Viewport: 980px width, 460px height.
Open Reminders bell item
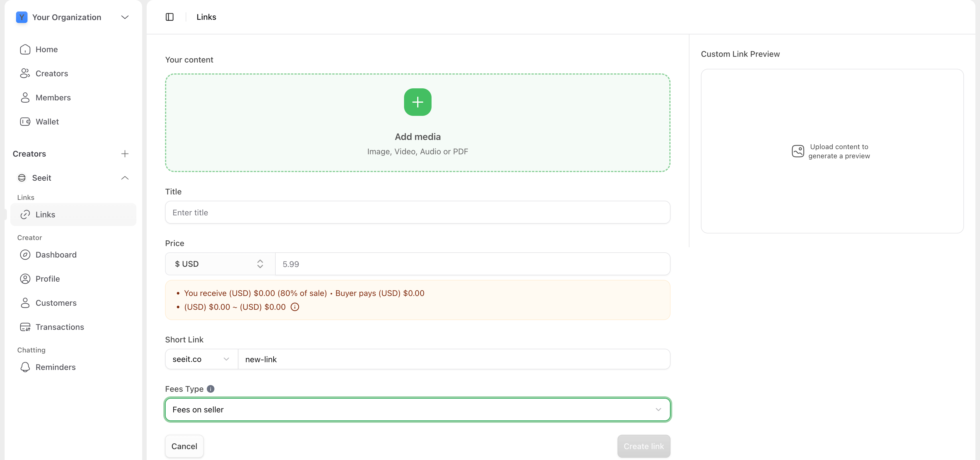tap(56, 367)
